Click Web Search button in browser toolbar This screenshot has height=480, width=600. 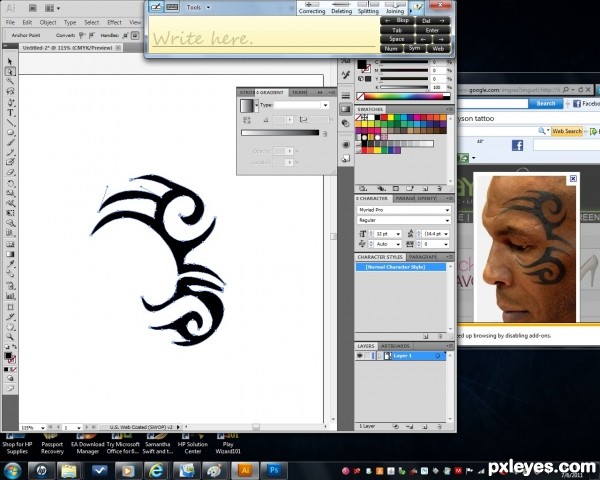pos(567,131)
